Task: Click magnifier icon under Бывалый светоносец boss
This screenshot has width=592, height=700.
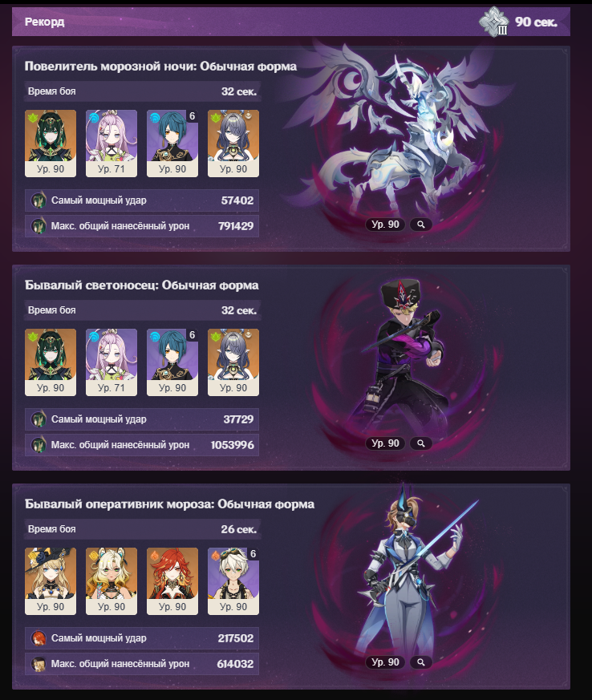Action: (420, 443)
